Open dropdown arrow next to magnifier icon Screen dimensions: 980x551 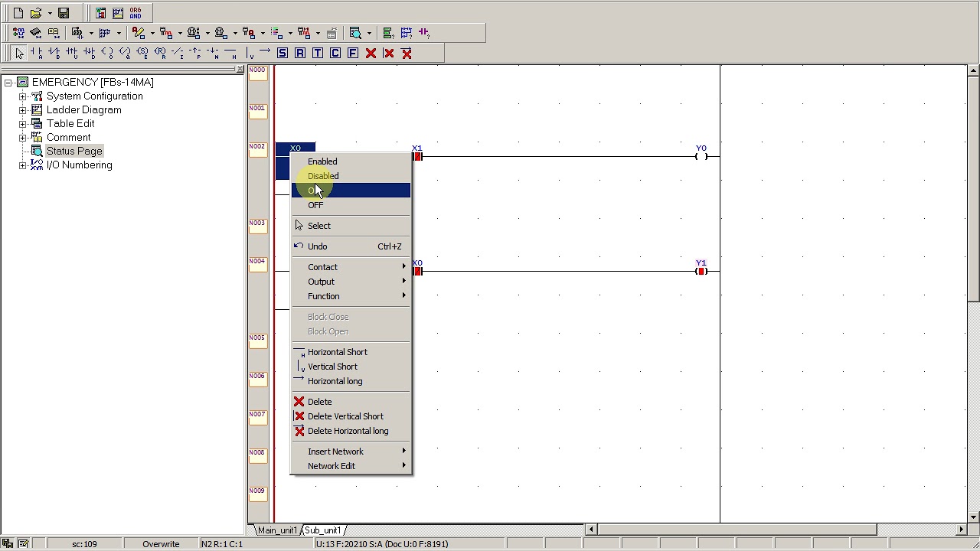[369, 33]
